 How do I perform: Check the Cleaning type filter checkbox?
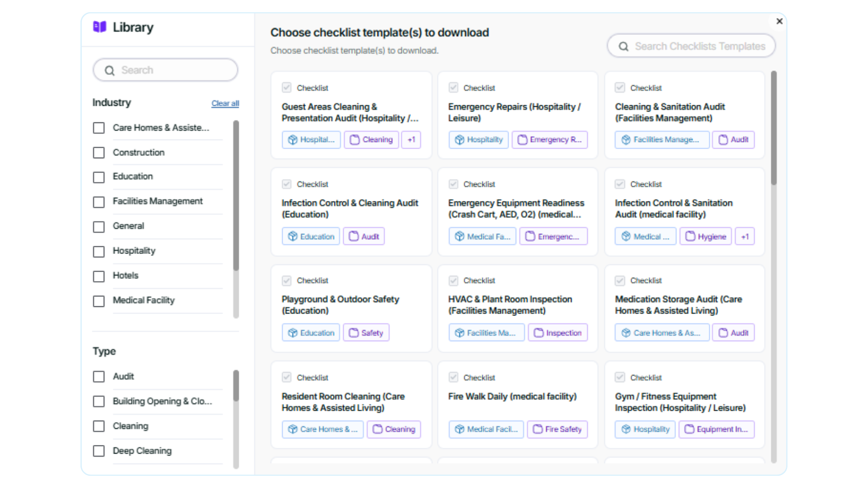pyautogui.click(x=99, y=427)
